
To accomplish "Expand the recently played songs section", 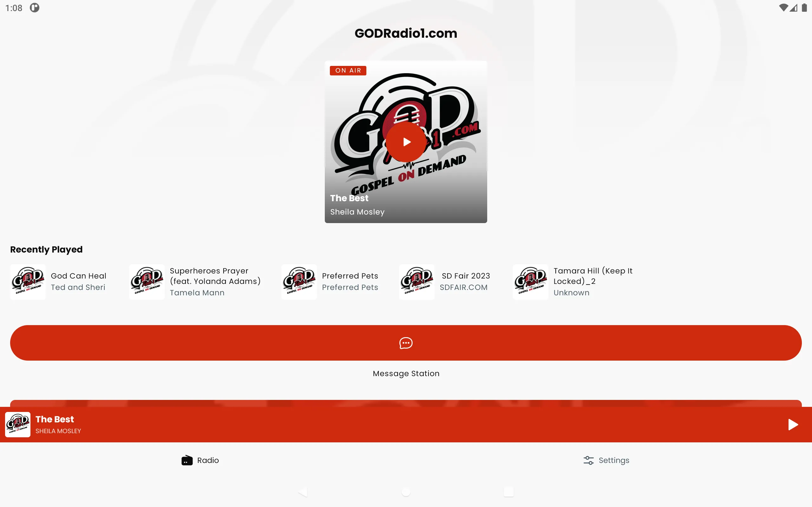I will click(46, 249).
